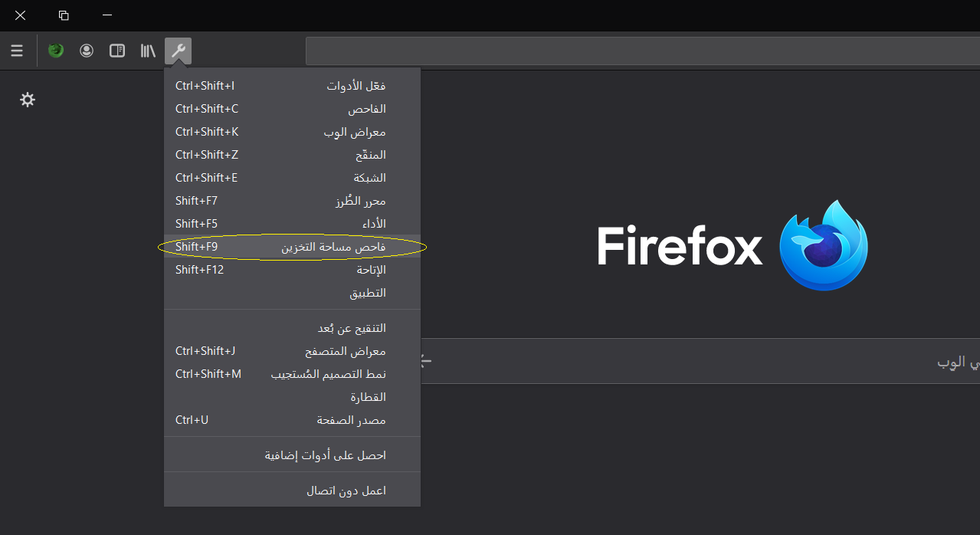Minimize the Firefox window
The height and width of the screenshot is (535, 980).
(107, 15)
